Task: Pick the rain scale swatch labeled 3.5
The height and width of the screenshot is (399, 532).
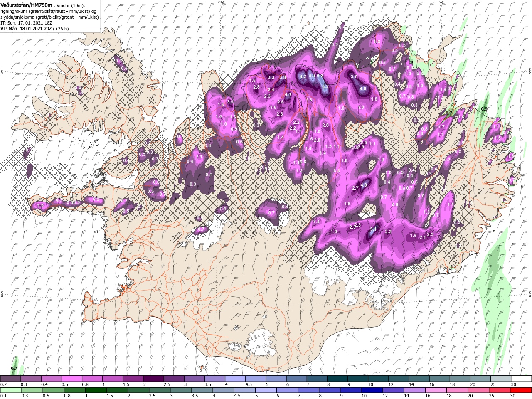Action: click(x=202, y=390)
